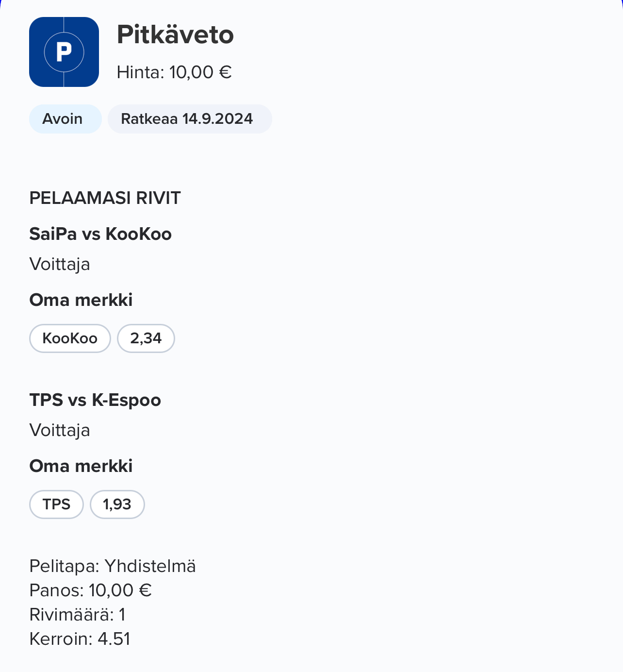Tap the 2,34 odds chip
The height and width of the screenshot is (672, 623).
pyautogui.click(x=146, y=338)
